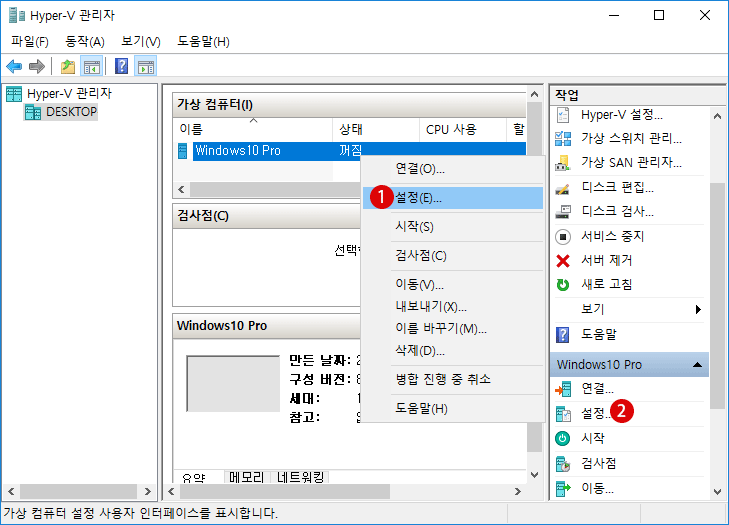Open 가상 스위치 관리 icon

(x=563, y=138)
